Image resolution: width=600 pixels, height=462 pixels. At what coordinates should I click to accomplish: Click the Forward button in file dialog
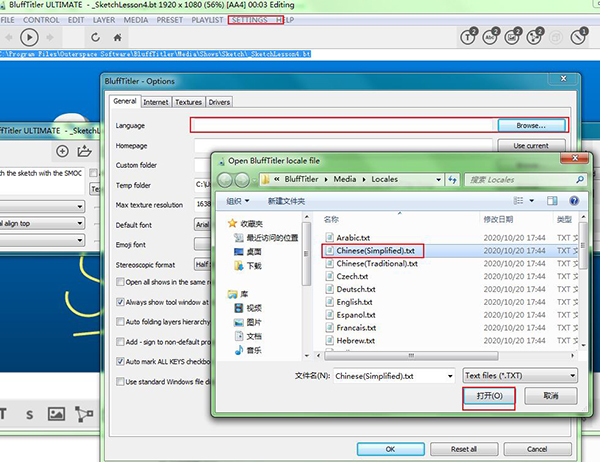[242, 180]
